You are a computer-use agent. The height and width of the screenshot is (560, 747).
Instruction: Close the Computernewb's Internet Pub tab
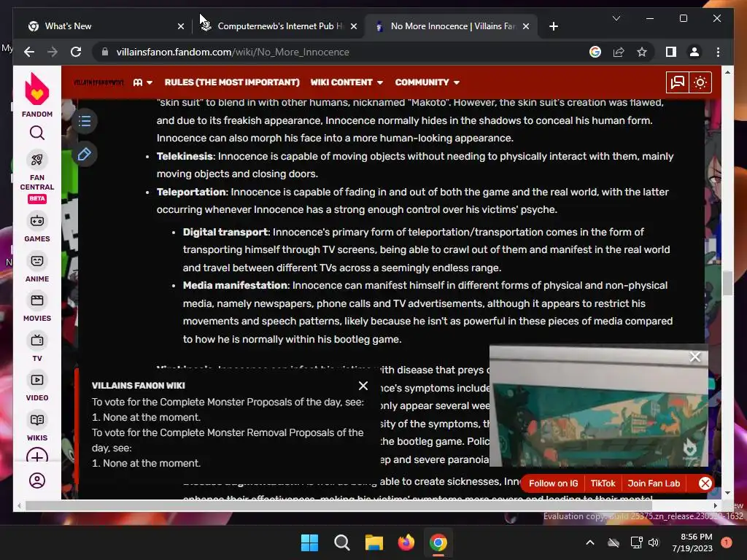coord(354,26)
